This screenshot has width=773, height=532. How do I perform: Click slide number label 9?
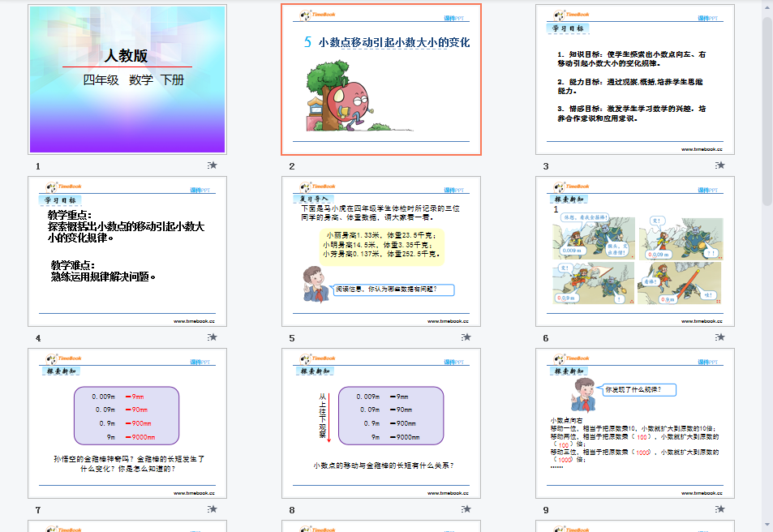pos(546,510)
